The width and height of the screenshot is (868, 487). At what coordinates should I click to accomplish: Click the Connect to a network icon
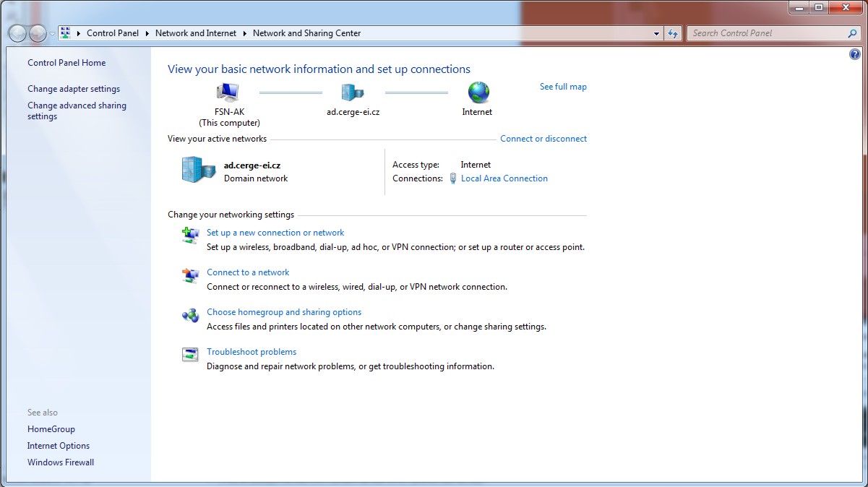click(x=190, y=275)
